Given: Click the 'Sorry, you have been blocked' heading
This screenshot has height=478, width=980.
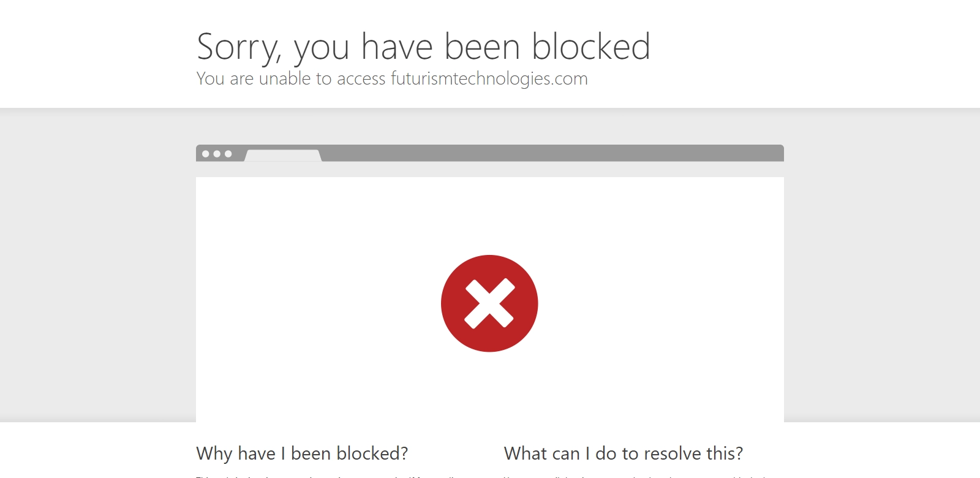Looking at the screenshot, I should [423, 47].
